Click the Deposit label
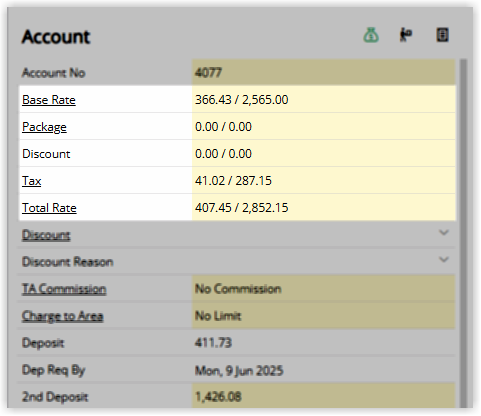This screenshot has width=481, height=416. [x=43, y=343]
